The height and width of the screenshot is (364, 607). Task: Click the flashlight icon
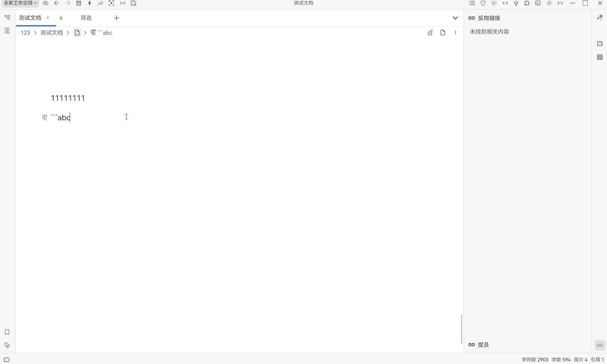pos(516,3)
